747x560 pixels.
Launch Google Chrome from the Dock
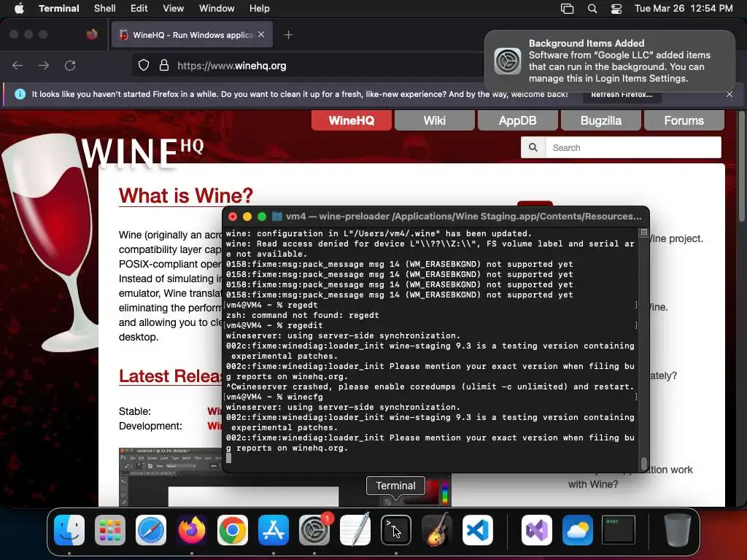point(233,529)
